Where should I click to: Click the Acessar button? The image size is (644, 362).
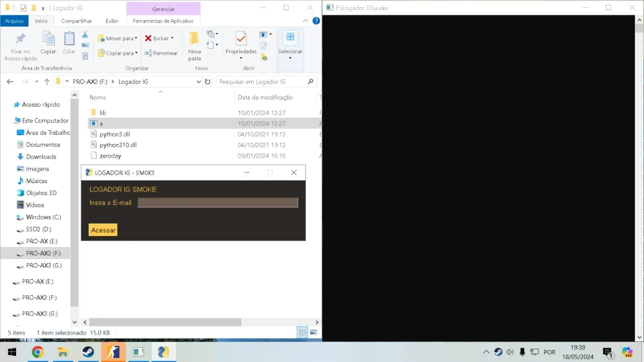click(x=103, y=230)
